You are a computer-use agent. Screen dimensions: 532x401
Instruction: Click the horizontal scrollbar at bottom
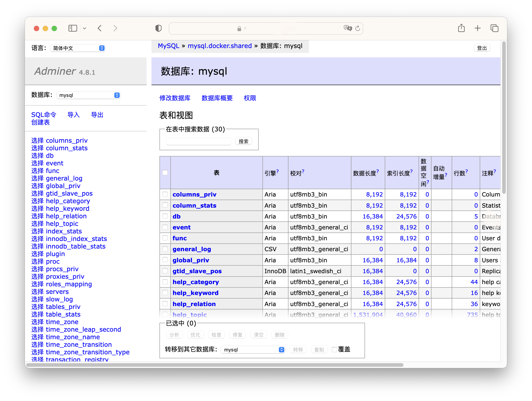[215, 365]
